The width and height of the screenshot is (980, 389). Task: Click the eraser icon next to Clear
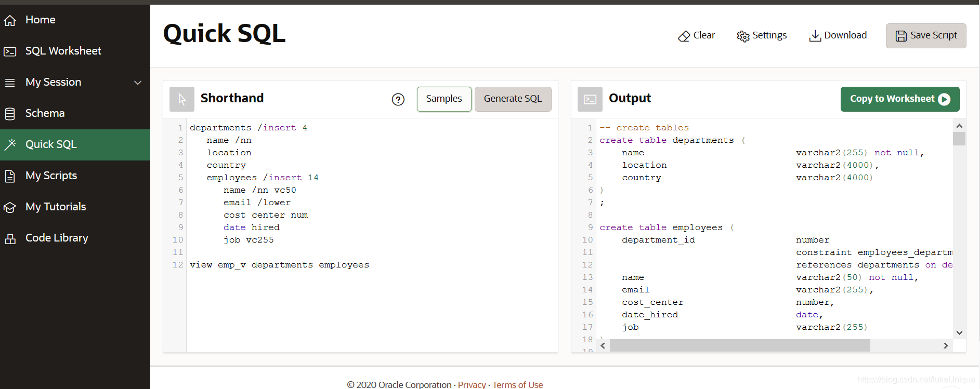coord(684,36)
